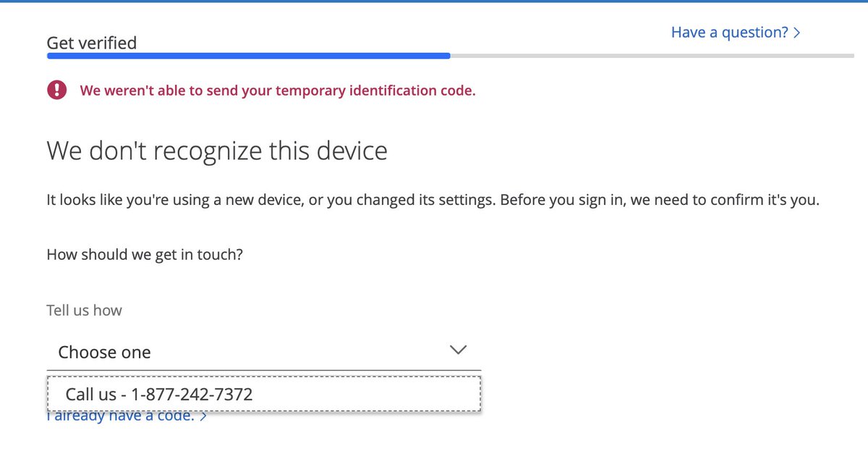Click the "Get verified" step heading
This screenshot has width=868, height=472.
click(x=91, y=43)
